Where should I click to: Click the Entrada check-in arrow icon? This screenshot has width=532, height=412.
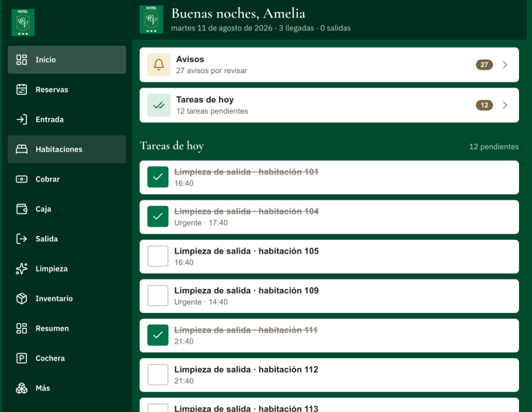point(21,119)
